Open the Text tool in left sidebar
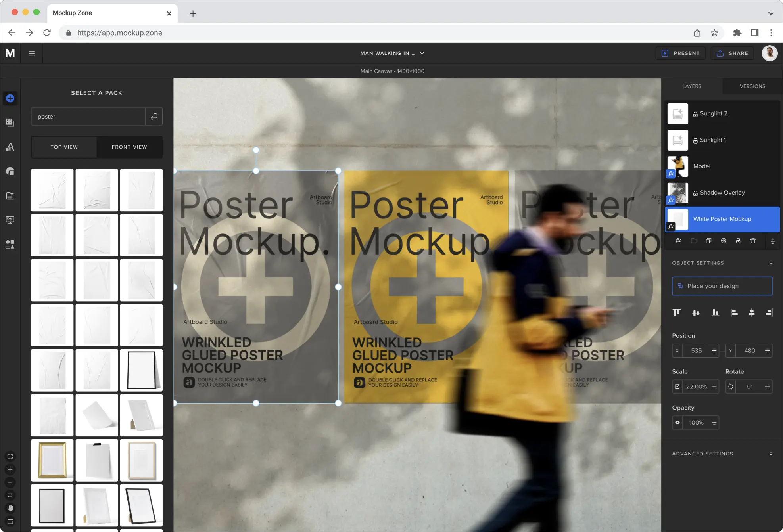 10,147
